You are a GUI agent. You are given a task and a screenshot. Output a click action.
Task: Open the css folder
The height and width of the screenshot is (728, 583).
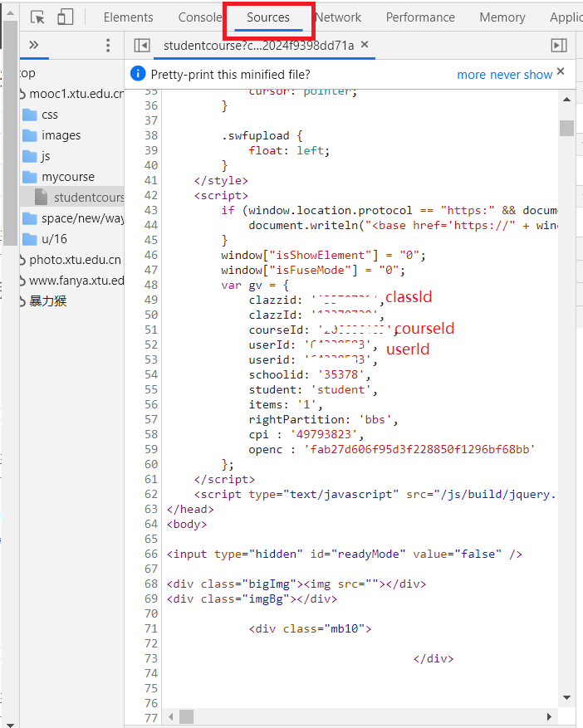pyautogui.click(x=49, y=115)
